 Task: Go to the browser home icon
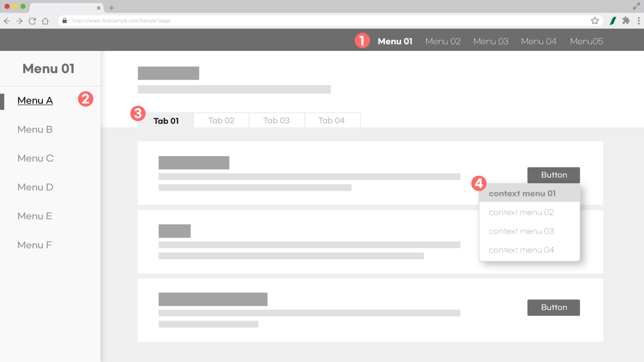[45, 21]
